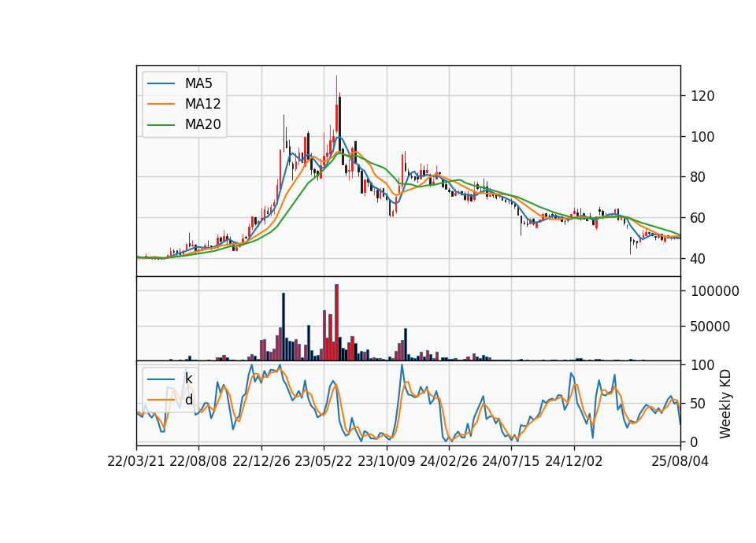Click the 24/02/26 date tick label
Viewport: 756px width, 543px height.
click(x=448, y=462)
